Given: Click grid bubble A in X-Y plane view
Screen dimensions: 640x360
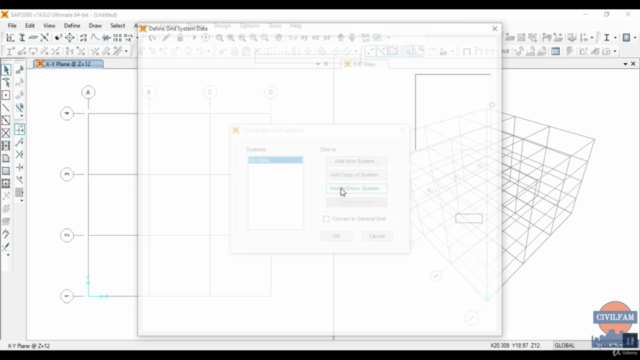Looking at the screenshot, I should (88, 93).
